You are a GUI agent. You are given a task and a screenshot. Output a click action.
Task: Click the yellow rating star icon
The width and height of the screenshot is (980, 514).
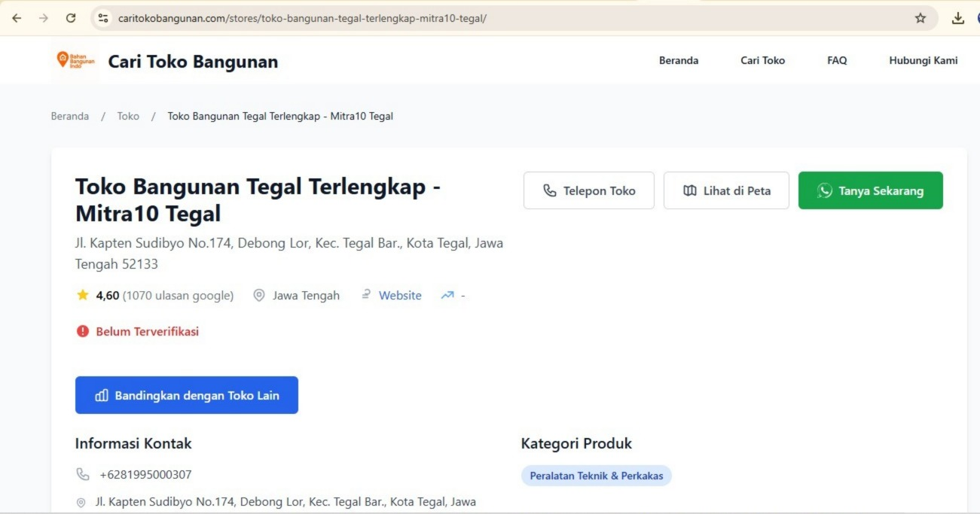[x=83, y=295]
